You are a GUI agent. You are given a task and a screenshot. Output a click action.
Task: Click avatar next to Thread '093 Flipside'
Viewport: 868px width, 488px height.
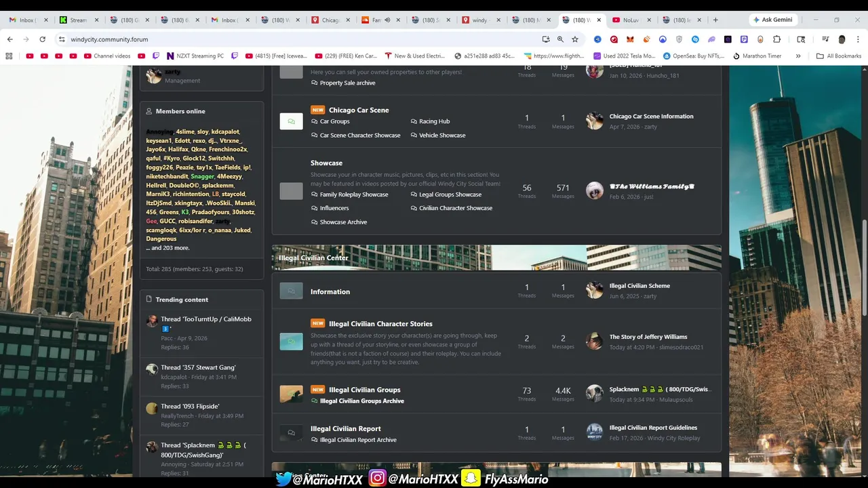tap(152, 408)
